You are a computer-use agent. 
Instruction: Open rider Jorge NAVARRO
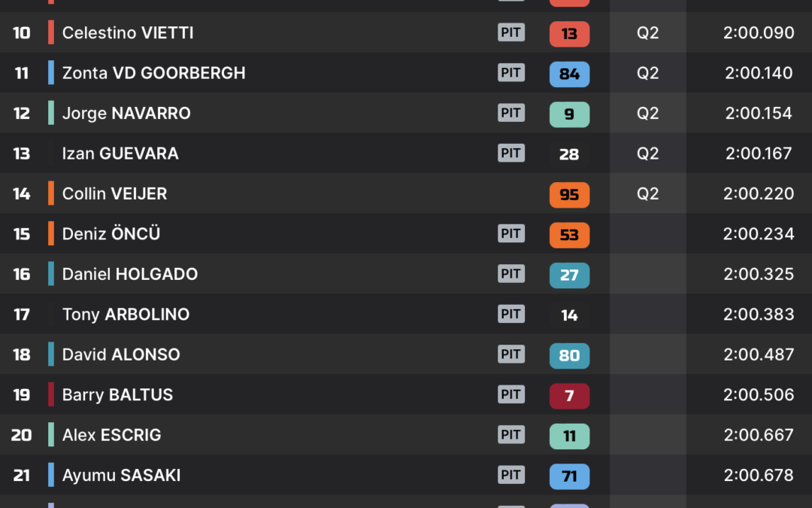(126, 114)
